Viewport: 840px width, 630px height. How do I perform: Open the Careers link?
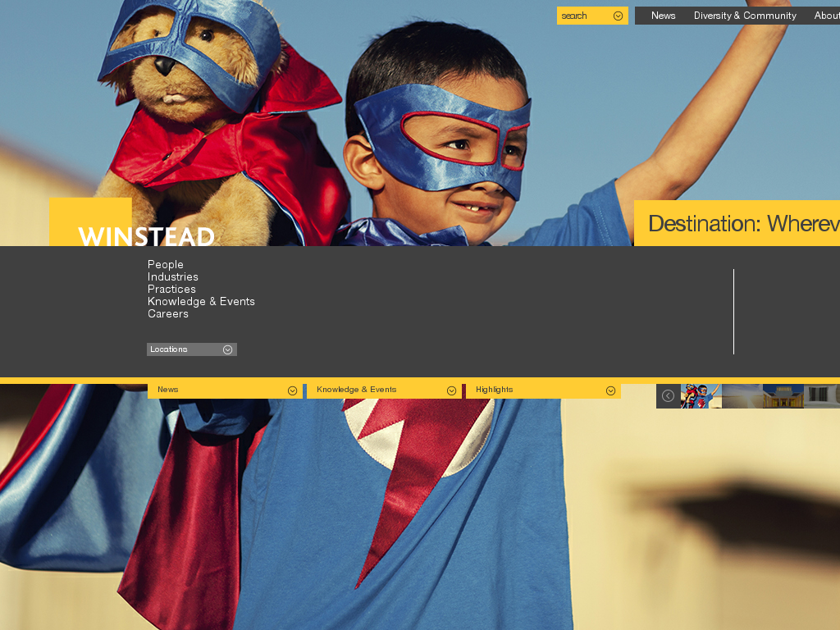[x=168, y=313]
